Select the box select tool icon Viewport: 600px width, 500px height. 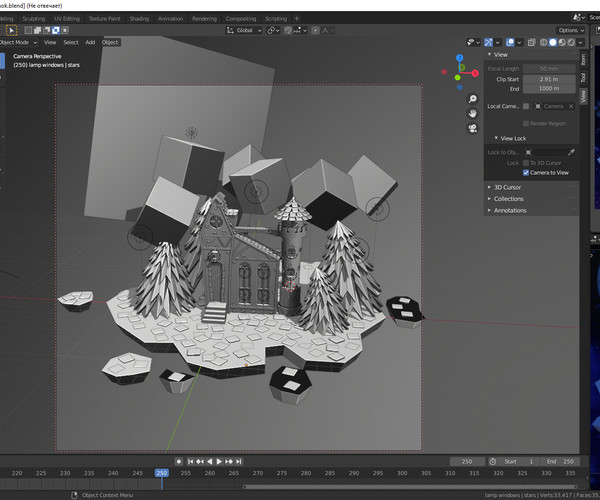[12, 30]
